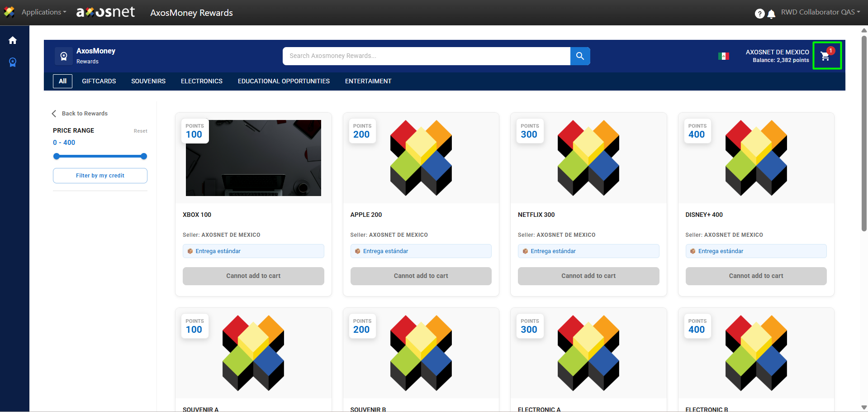Open the EDUCATIONAL OPPORTUNITIES category
The image size is (868, 412).
[284, 81]
